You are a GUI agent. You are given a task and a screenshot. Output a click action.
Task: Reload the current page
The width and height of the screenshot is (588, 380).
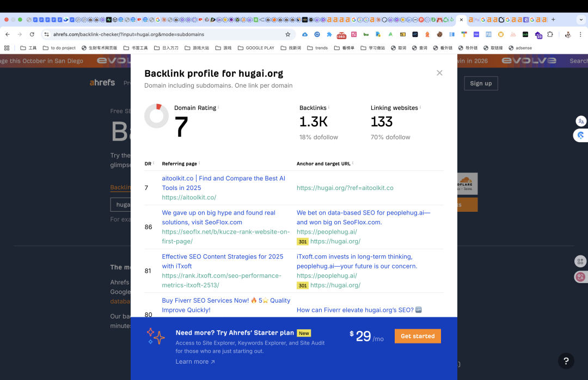(32, 34)
